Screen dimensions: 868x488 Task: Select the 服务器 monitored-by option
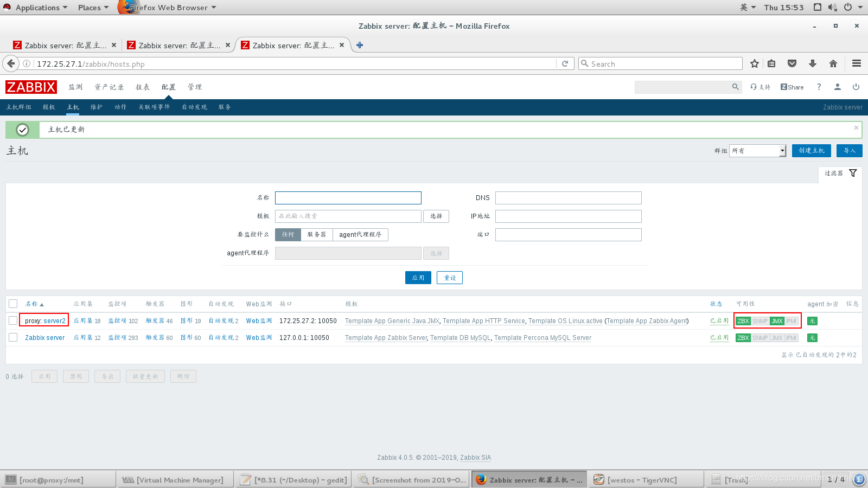click(x=317, y=234)
